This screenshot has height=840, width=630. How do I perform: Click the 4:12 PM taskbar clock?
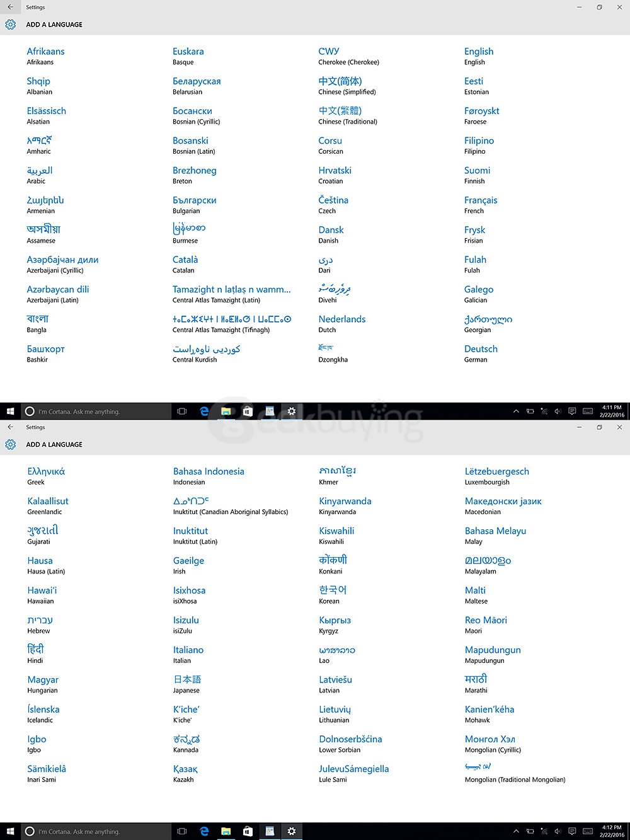coord(611,831)
